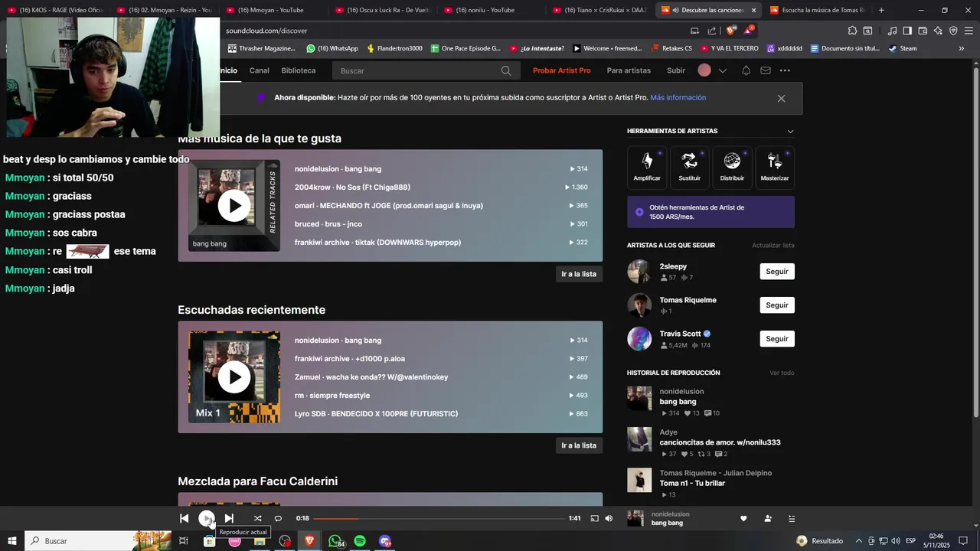Follow the artist 2sleepy

click(x=777, y=272)
